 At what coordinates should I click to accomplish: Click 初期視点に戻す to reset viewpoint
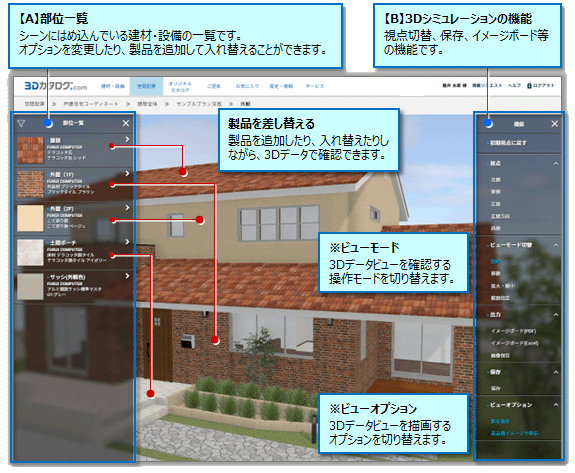(x=508, y=143)
